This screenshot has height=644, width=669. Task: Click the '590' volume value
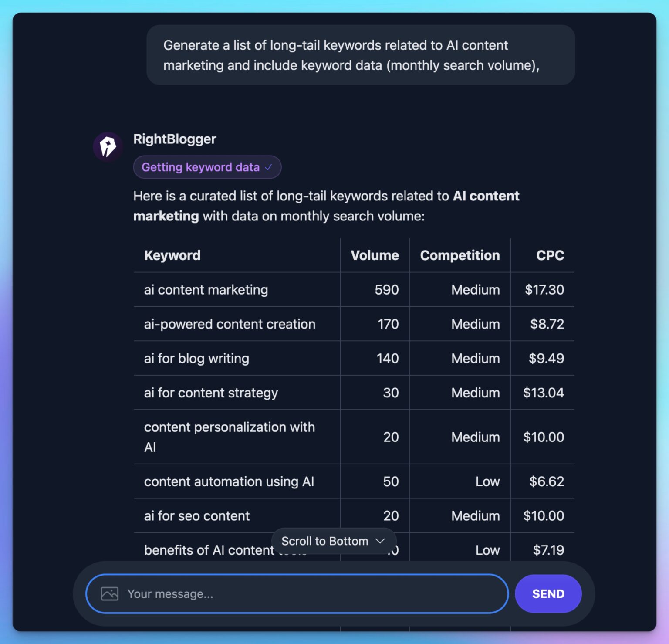(386, 289)
